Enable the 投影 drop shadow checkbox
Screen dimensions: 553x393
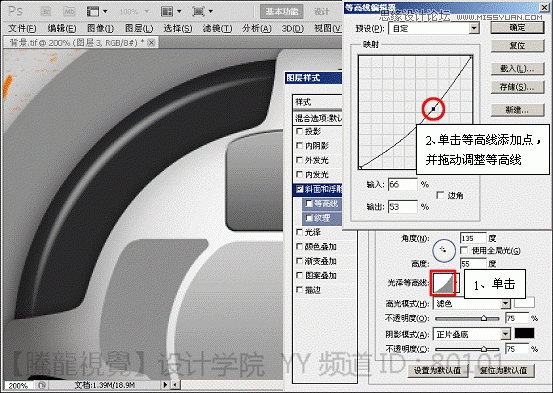pyautogui.click(x=299, y=131)
